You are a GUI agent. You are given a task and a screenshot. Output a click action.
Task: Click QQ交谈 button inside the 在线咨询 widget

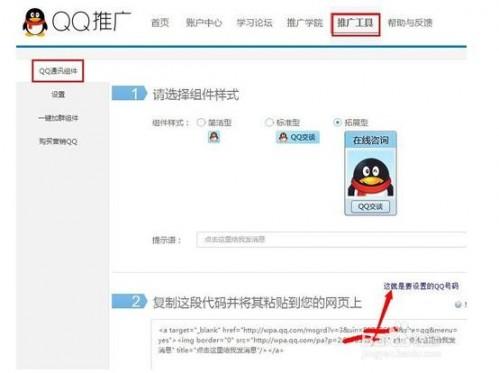coord(370,207)
